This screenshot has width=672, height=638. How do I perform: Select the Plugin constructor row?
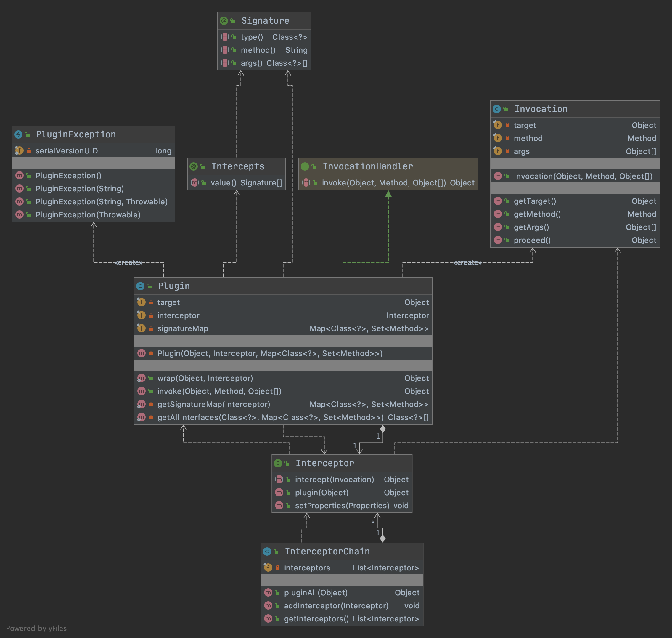point(283,353)
